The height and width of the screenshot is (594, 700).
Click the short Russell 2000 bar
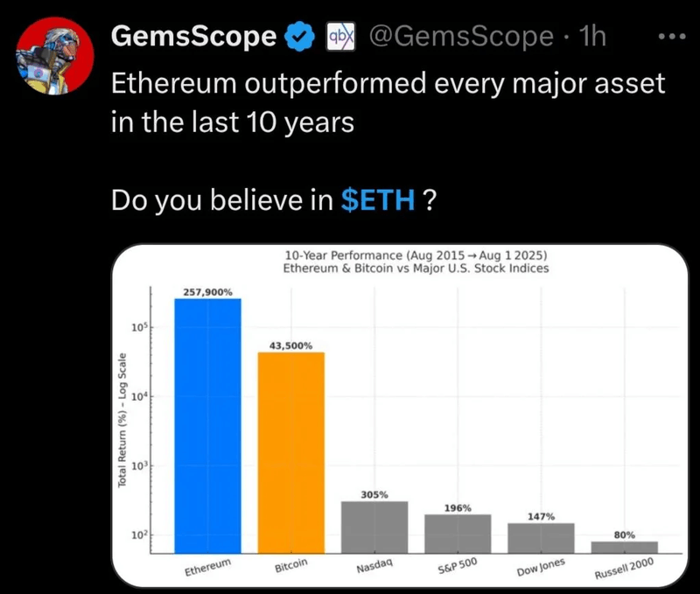624,547
